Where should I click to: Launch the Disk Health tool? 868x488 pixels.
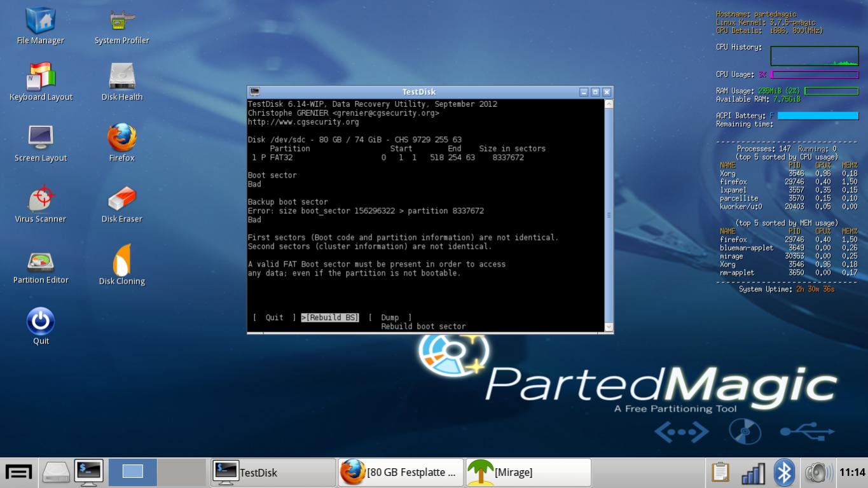[121, 81]
